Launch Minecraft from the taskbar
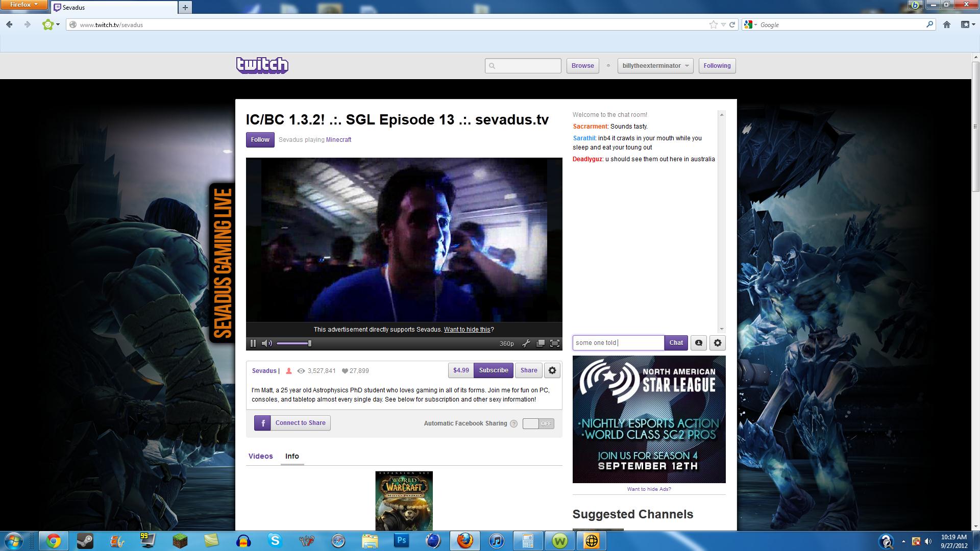 click(x=180, y=541)
